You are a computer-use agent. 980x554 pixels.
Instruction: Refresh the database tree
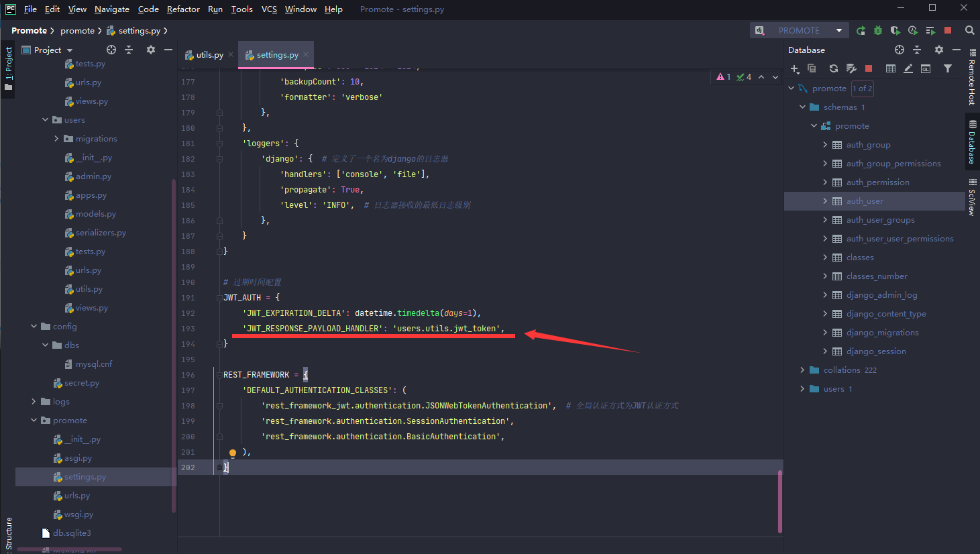[x=833, y=68]
